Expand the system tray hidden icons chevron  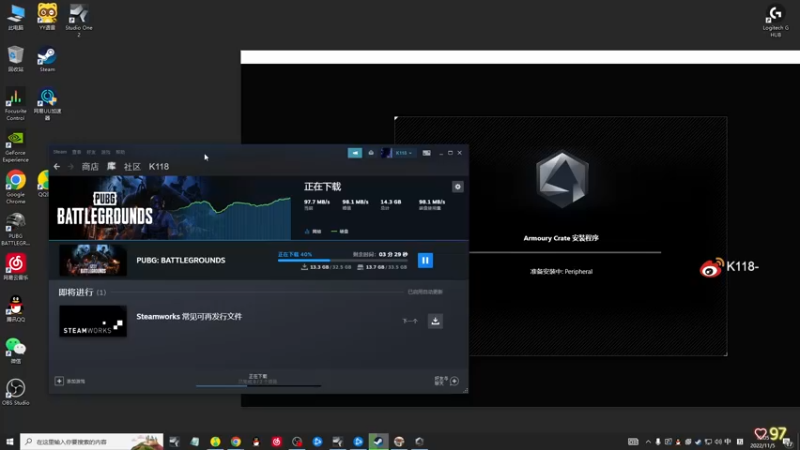(648, 442)
